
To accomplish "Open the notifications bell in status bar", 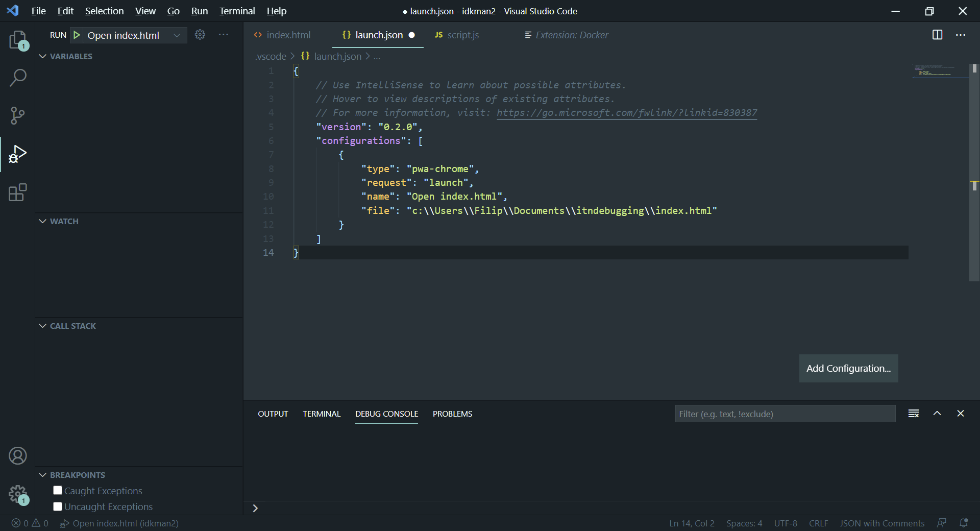I will pyautogui.click(x=964, y=523).
